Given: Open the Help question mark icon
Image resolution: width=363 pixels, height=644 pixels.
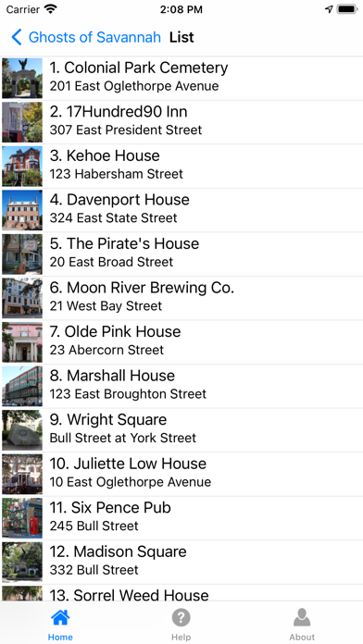Looking at the screenshot, I should coord(181,617).
